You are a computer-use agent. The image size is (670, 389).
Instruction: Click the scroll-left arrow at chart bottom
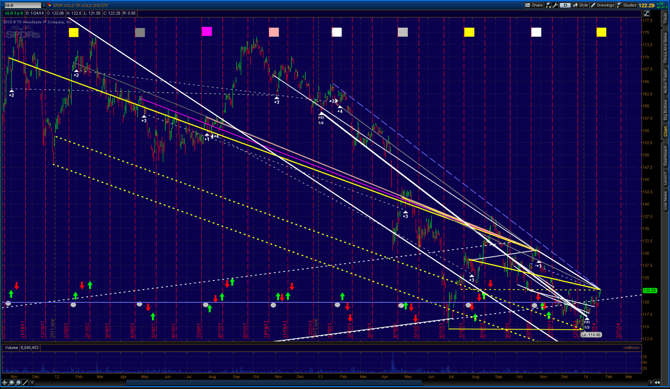point(32,383)
